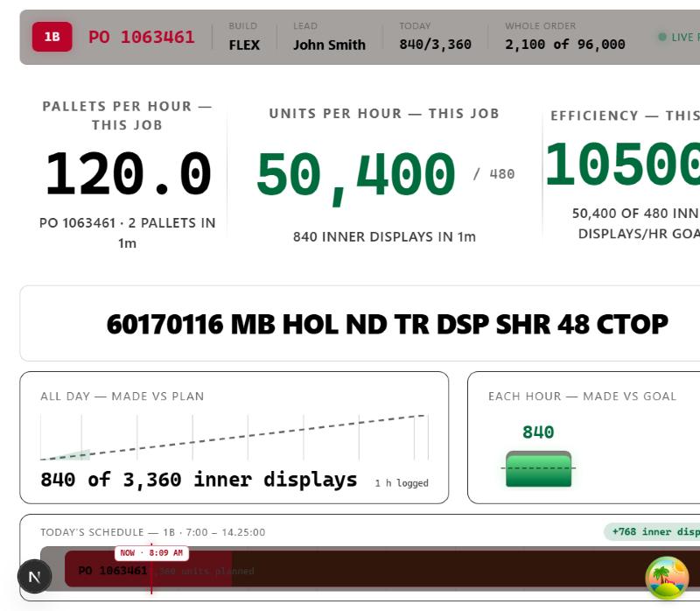Select PO 1063461 header text

(142, 37)
